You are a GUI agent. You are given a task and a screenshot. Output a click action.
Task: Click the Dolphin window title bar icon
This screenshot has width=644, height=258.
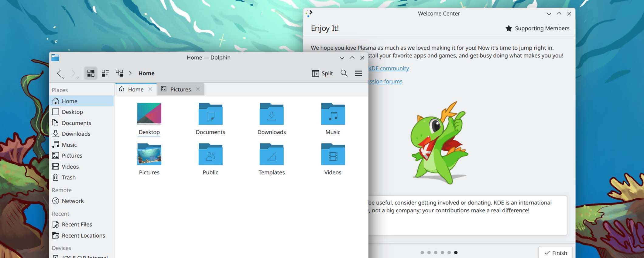pos(55,58)
